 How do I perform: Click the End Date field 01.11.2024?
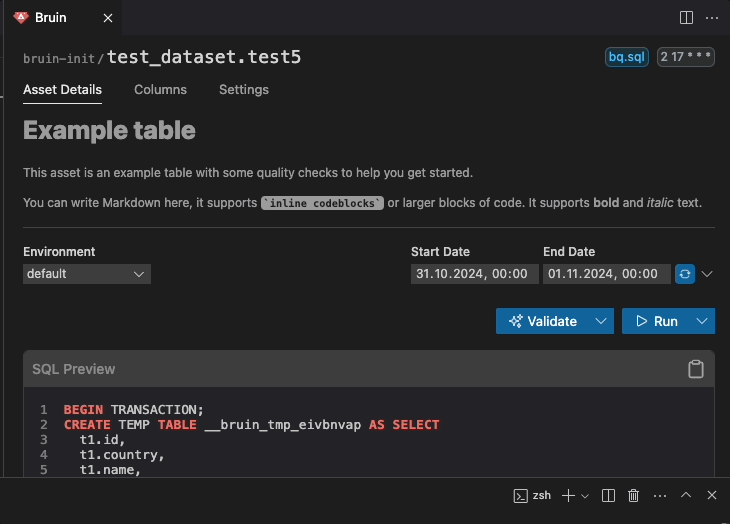(607, 274)
